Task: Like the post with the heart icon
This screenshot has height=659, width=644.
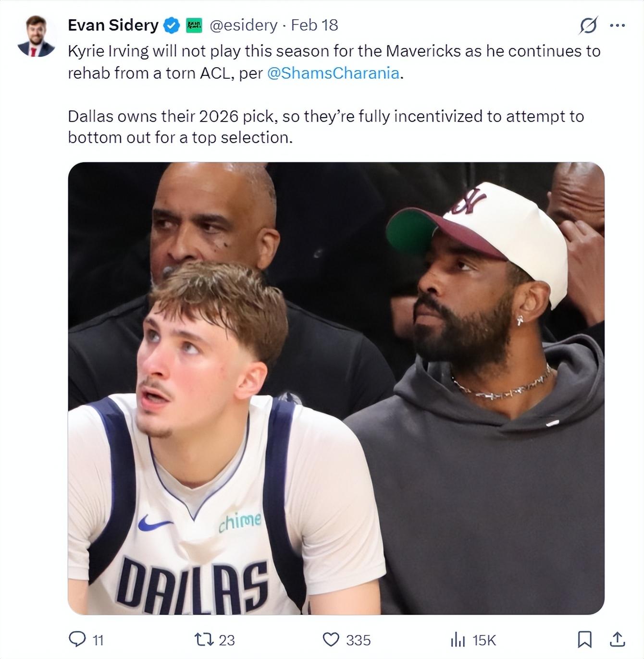Action: pos(331,639)
